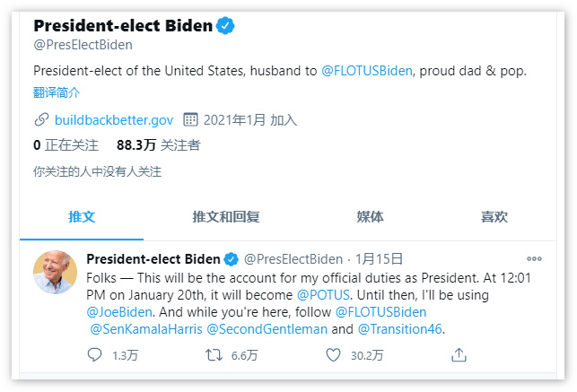Click the calendar icon beside join date

(190, 119)
